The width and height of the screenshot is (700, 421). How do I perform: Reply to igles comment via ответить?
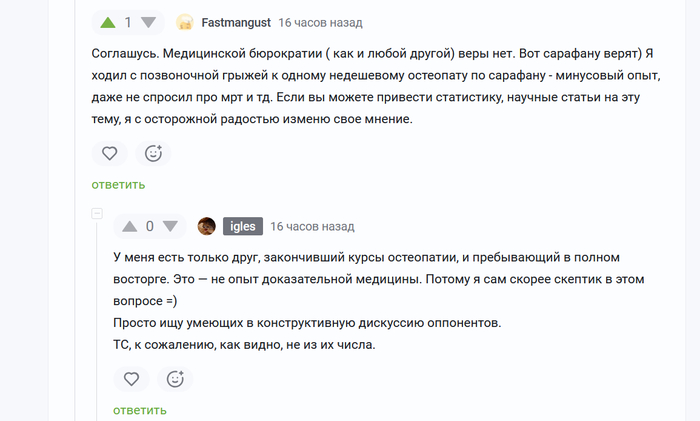(x=139, y=410)
